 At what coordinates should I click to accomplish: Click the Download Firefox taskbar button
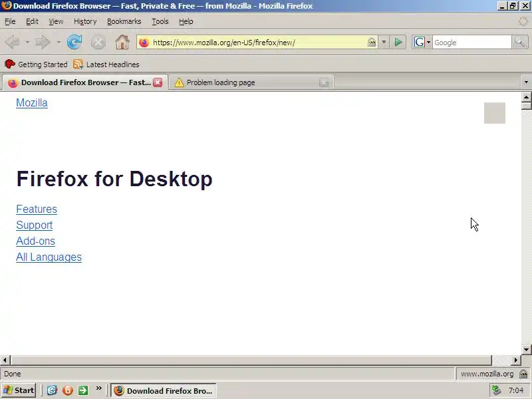click(164, 390)
